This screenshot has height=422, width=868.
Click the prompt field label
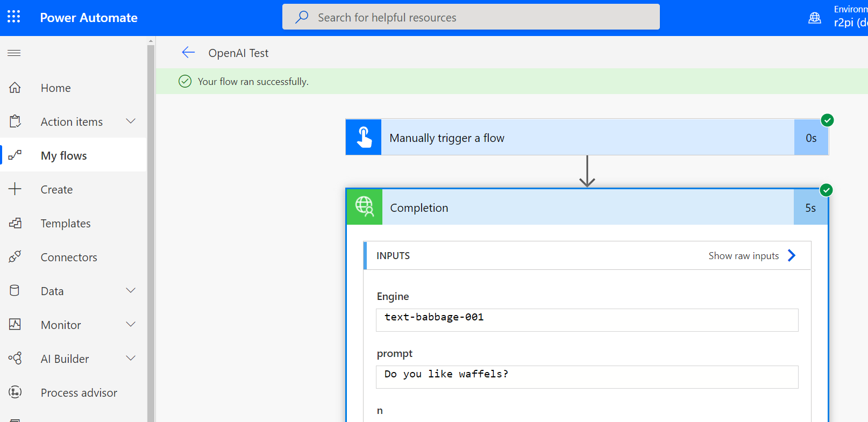click(395, 354)
